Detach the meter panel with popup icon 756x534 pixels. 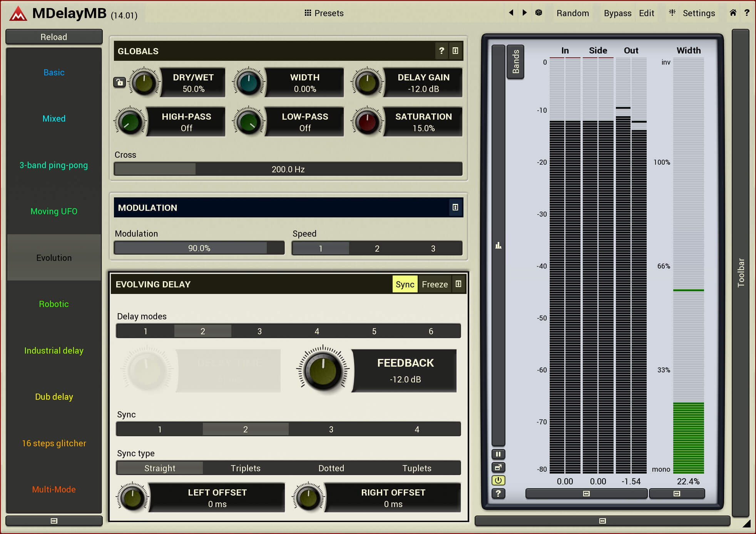pos(498,467)
